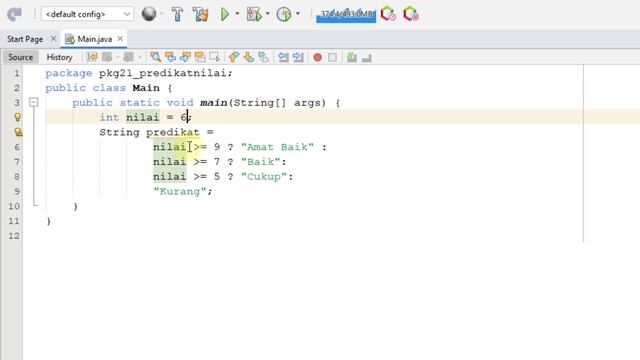The image size is (640, 360).
Task: Expand the browser selector dropdown arrow
Action: tap(162, 14)
